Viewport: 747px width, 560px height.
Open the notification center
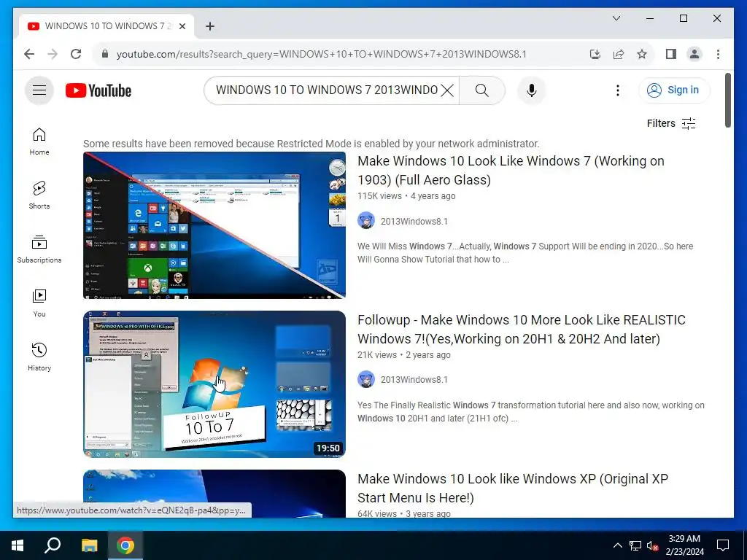(x=723, y=545)
